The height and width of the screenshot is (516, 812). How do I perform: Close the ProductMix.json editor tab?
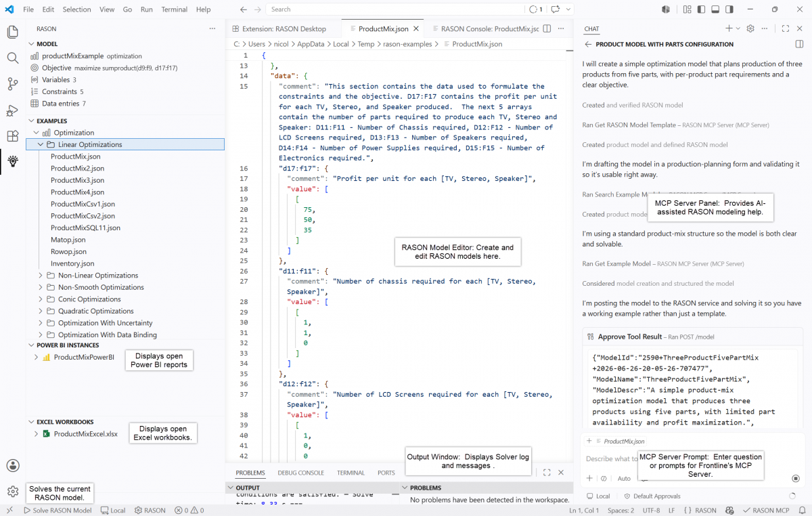416,29
